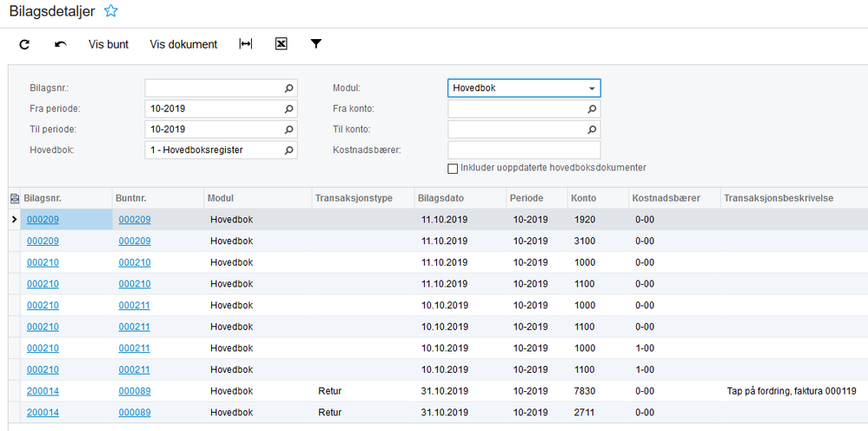Click the fit-to-column-width icon
868x431 pixels.
(245, 44)
